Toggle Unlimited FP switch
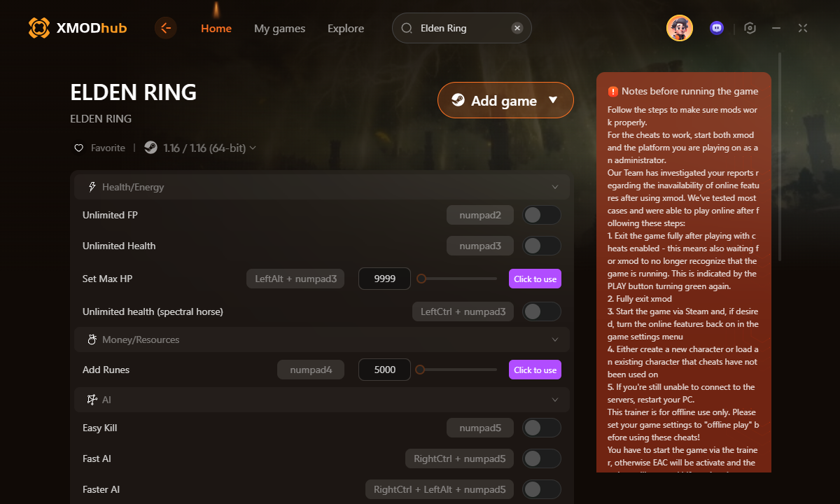 tap(542, 215)
